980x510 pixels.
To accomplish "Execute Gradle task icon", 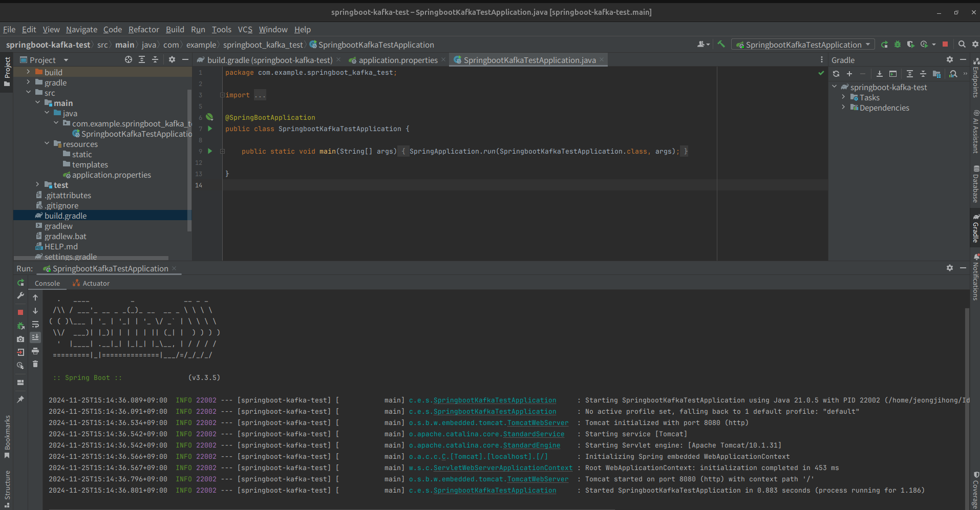I will (893, 74).
